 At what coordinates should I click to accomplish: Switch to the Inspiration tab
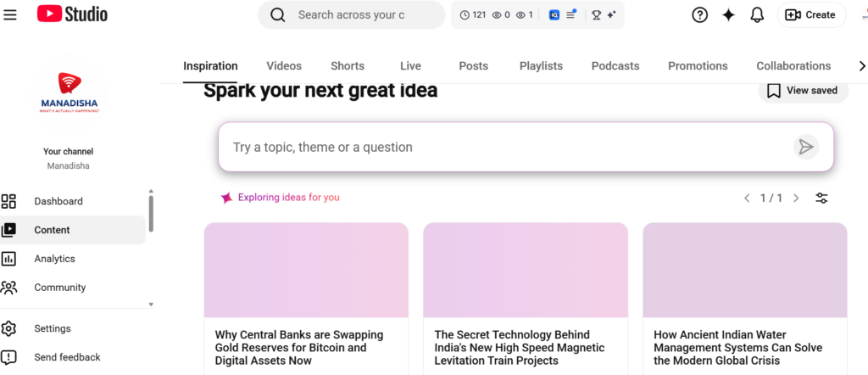point(210,66)
